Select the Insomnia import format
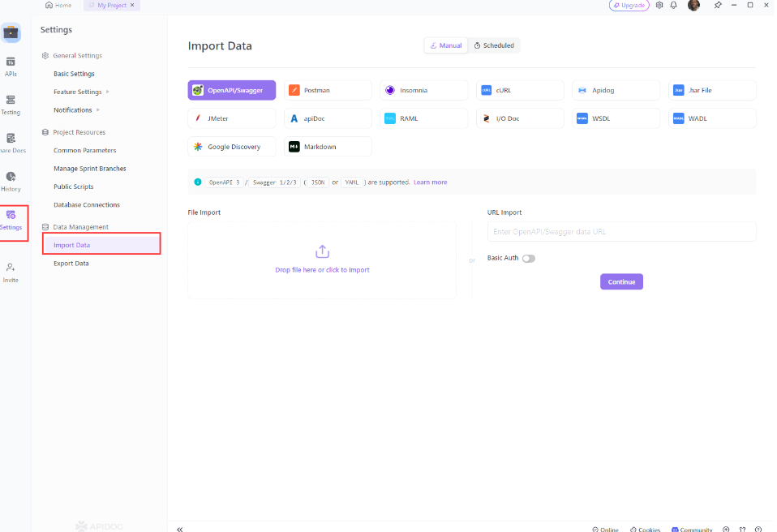The width and height of the screenshot is (777, 532). [x=423, y=90]
